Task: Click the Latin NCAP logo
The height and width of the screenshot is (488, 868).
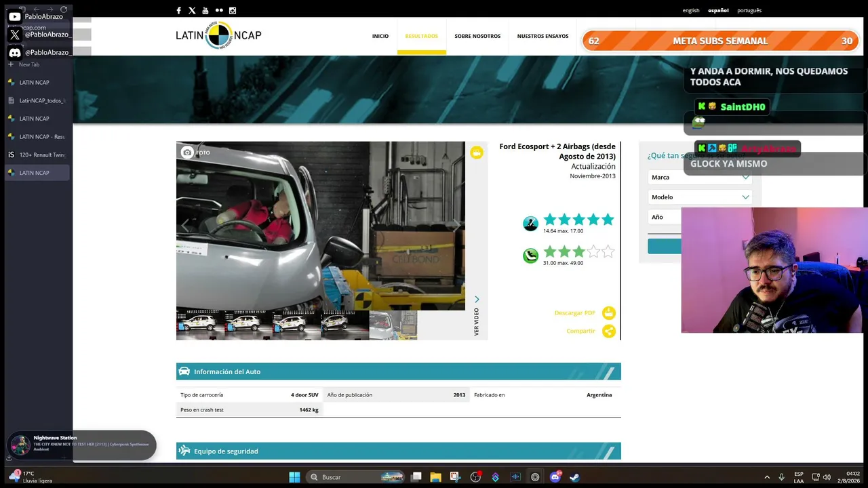Action: point(218,36)
